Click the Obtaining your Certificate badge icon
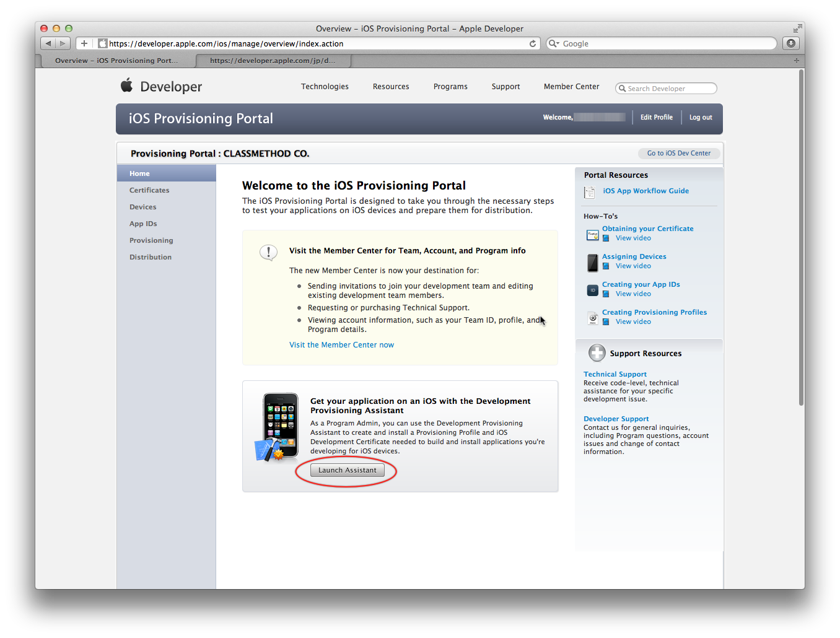This screenshot has height=638, width=840. click(x=592, y=235)
